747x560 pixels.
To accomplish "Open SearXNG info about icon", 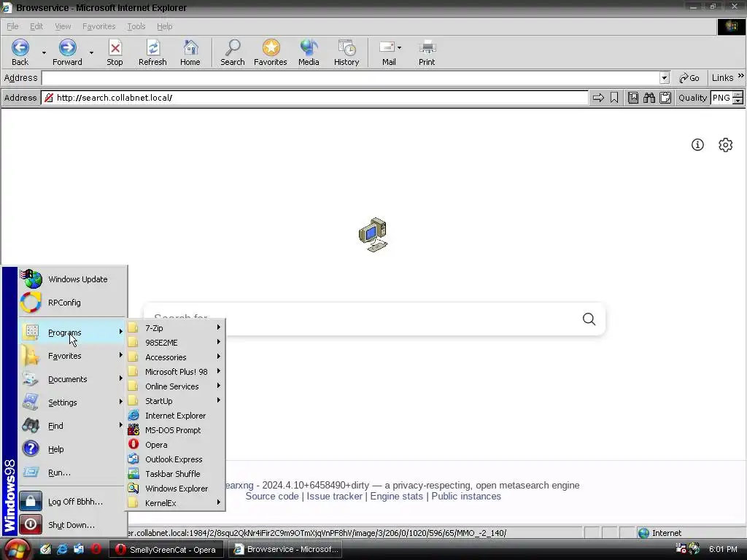I will [697, 145].
